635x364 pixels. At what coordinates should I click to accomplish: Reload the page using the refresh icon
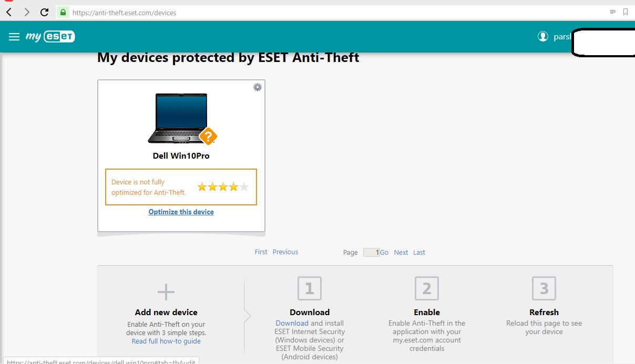click(x=45, y=12)
